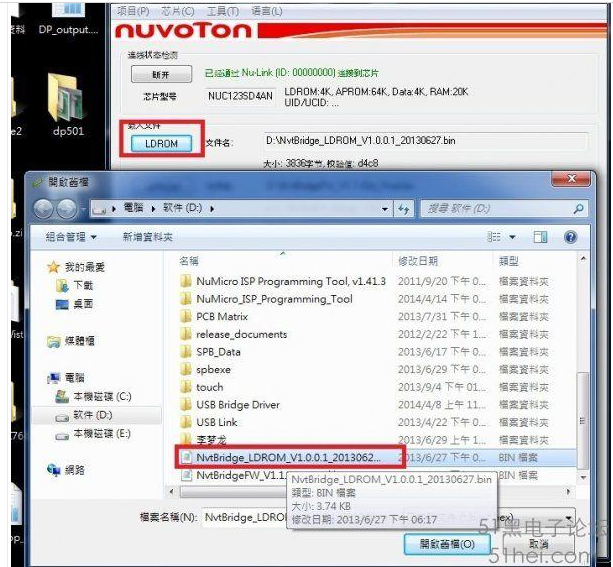Image resolution: width=613 pixels, height=567 pixels.
Task: Click the 取消 cancel button
Action: [539, 544]
